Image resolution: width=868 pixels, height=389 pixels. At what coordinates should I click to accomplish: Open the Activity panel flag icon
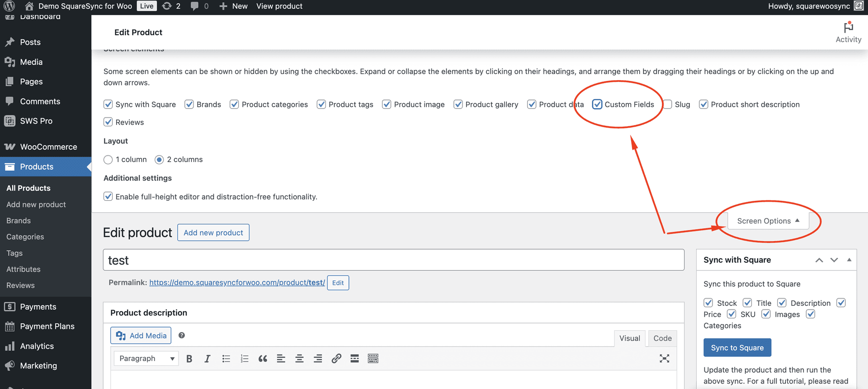[848, 27]
